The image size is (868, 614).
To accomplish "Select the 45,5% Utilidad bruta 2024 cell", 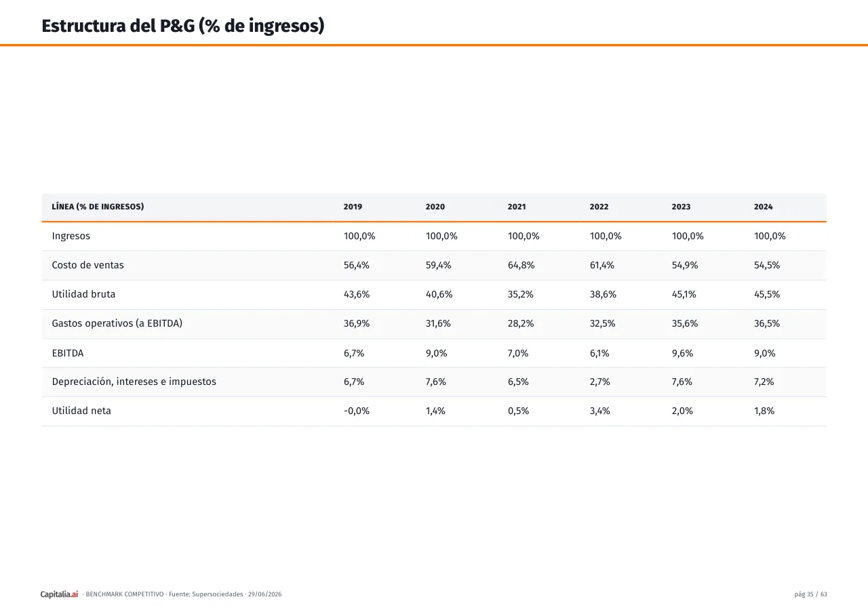I will point(767,294).
